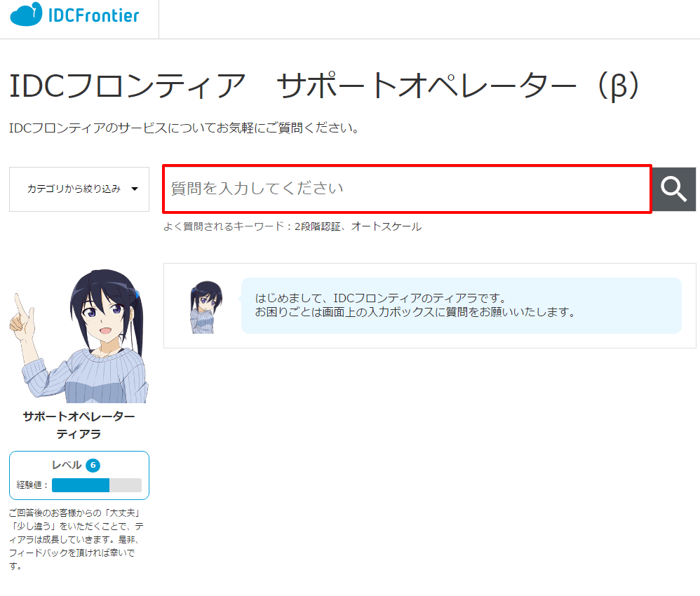Screen dimensions: 700x596
Task: Select the オートスケール keyword link
Action: 386,226
